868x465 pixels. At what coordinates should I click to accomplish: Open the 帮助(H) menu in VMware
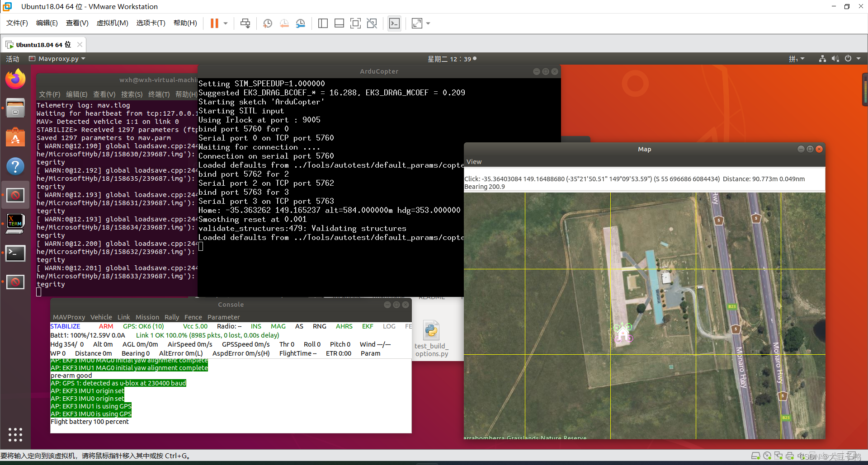tap(185, 23)
